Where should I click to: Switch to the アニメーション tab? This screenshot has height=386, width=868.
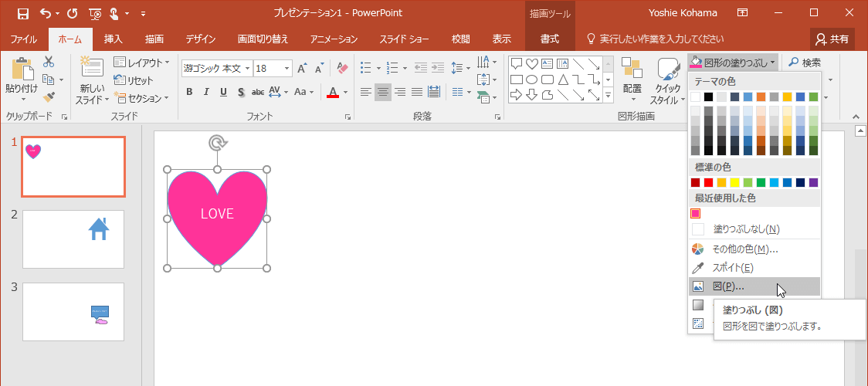coord(334,39)
